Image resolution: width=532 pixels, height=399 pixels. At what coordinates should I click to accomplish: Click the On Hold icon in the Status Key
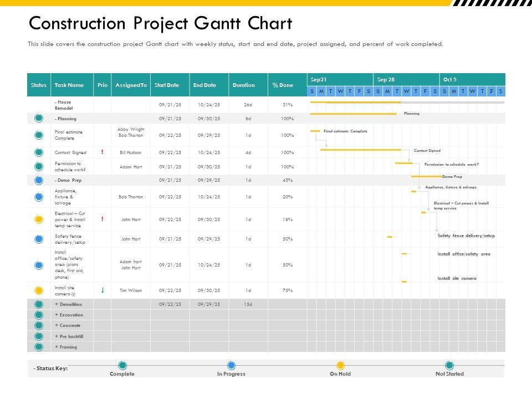coord(340,365)
